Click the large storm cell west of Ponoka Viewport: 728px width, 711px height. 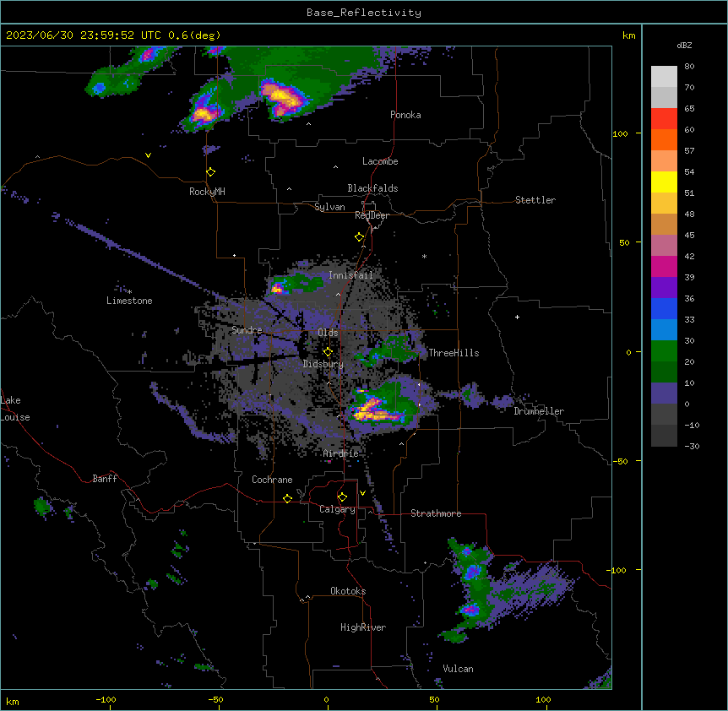[x=283, y=99]
